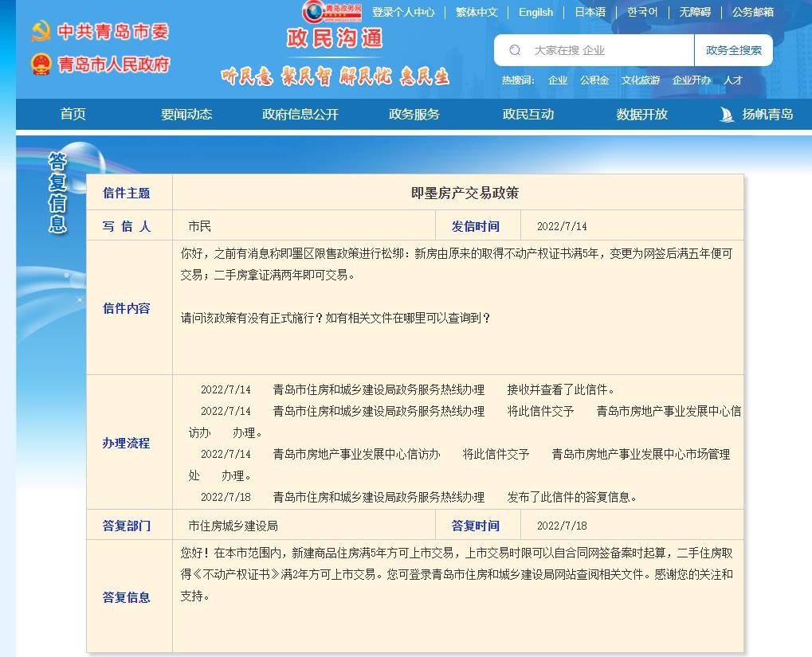Screen dimensions: 812x657
Task: Click the Qingdao government affairs logo
Action: coord(332,11)
